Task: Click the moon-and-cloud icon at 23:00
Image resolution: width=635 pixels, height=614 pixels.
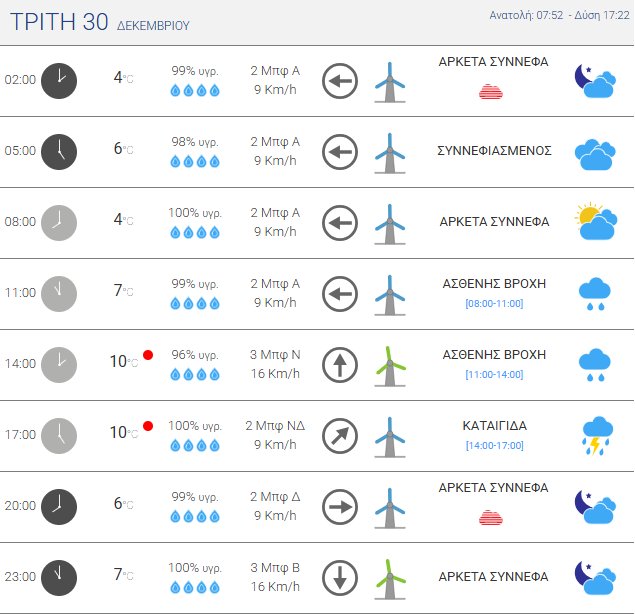Action: pos(594,577)
